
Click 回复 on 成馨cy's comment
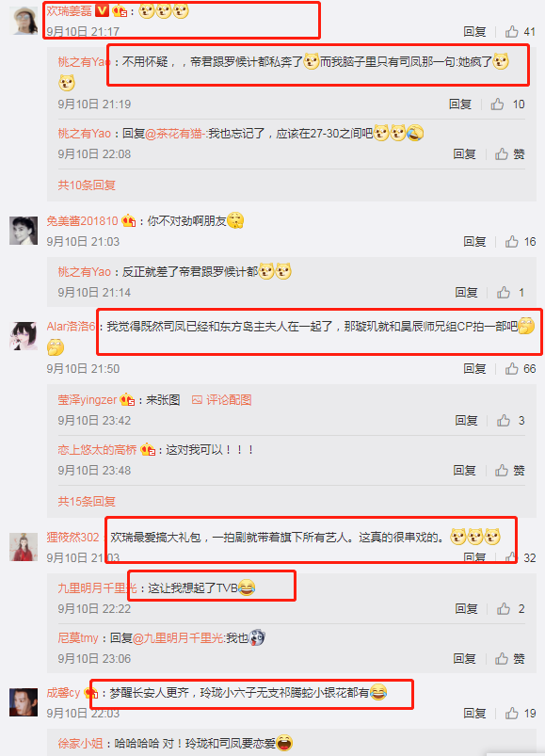pos(474,713)
